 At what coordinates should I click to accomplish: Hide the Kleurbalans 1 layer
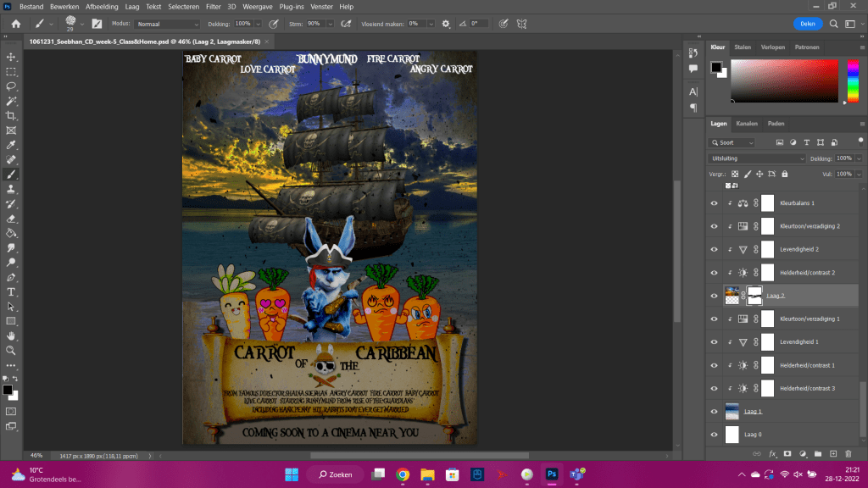(714, 203)
